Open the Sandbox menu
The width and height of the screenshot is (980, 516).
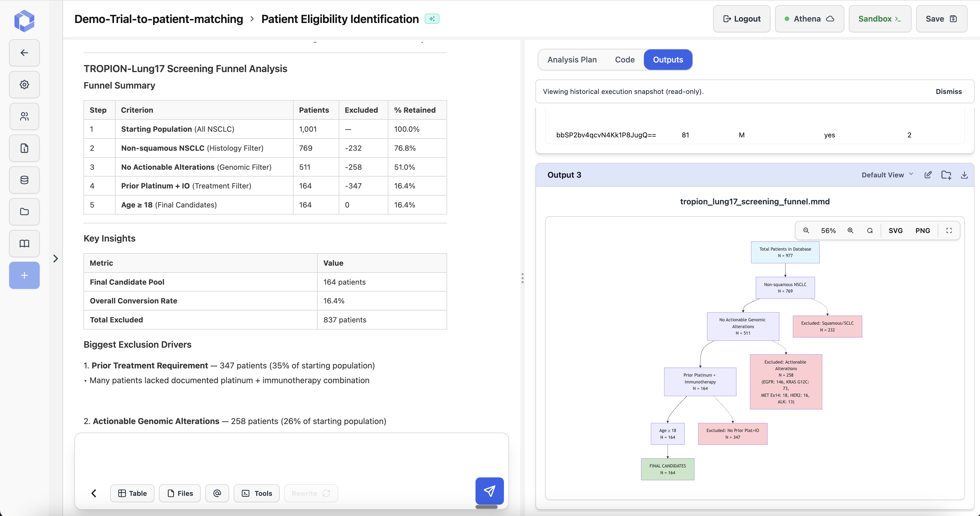(880, 18)
